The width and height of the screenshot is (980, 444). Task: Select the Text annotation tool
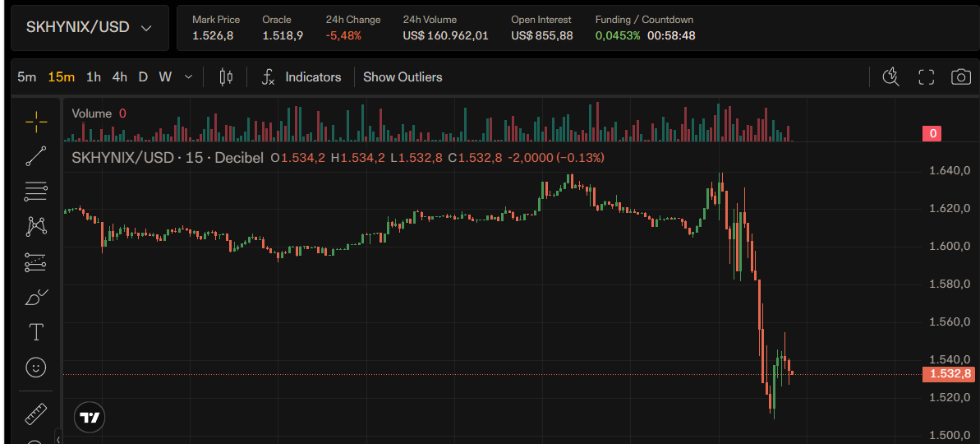pyautogui.click(x=36, y=332)
